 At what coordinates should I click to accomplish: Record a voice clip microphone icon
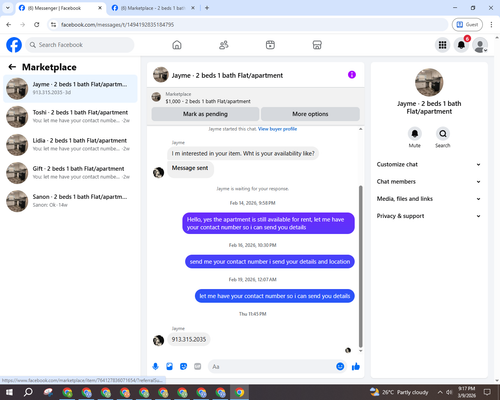click(x=155, y=367)
